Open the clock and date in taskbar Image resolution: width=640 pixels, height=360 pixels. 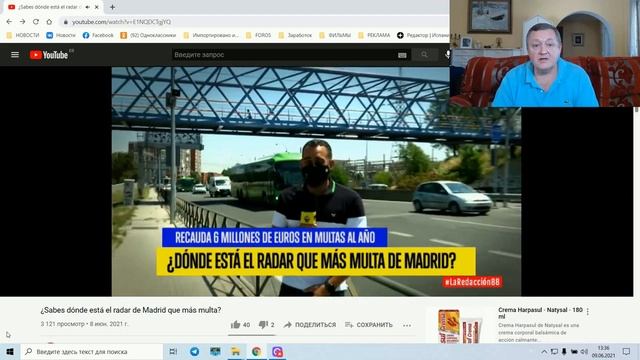tap(603, 351)
